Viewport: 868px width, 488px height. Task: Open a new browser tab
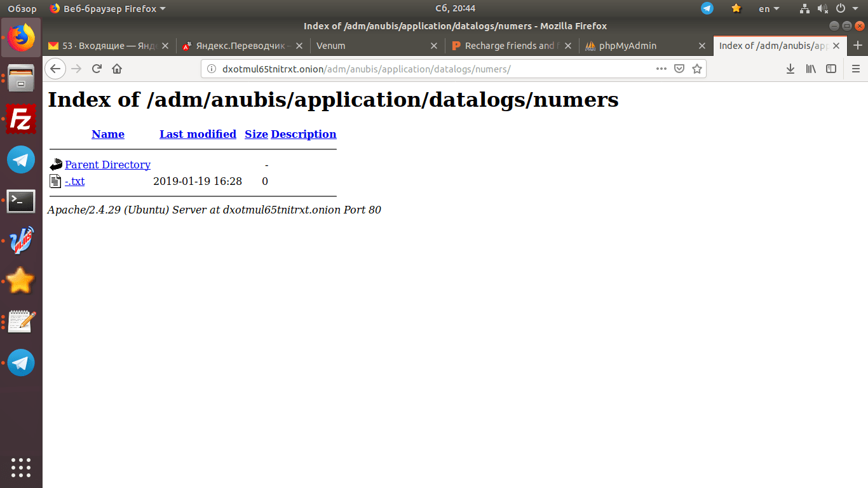tap(858, 46)
